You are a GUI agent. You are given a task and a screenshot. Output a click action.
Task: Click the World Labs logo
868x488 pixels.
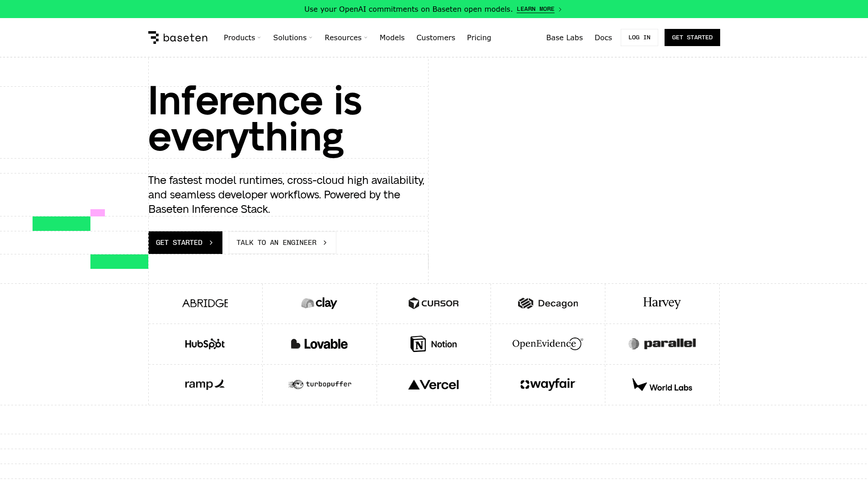[x=662, y=385]
